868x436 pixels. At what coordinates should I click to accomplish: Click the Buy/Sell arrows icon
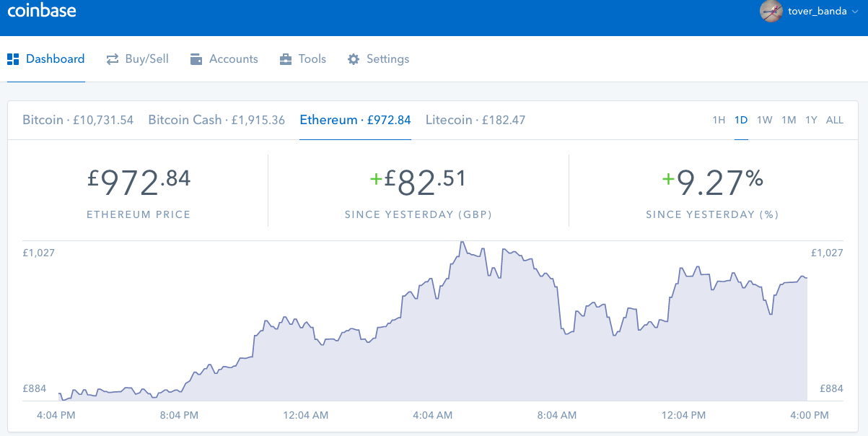point(113,59)
